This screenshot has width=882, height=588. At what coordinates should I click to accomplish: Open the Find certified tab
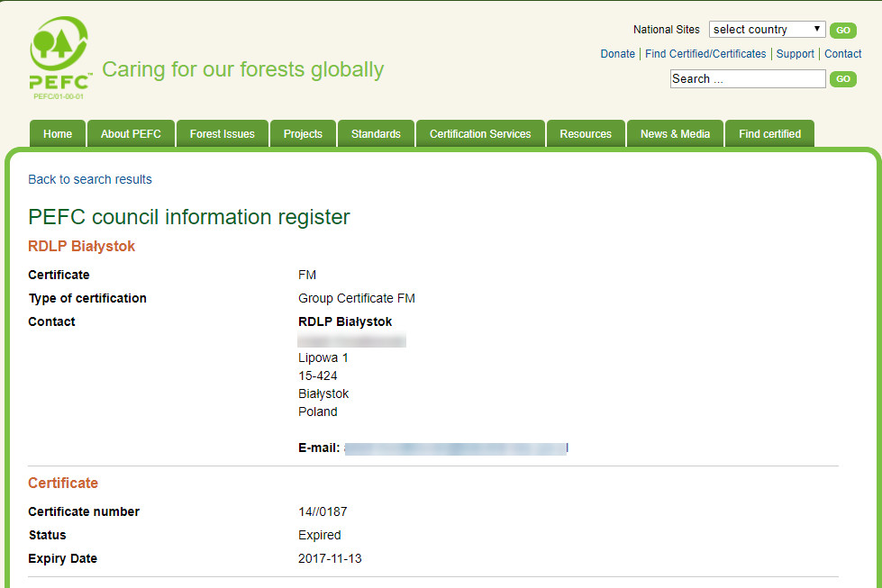click(x=769, y=134)
